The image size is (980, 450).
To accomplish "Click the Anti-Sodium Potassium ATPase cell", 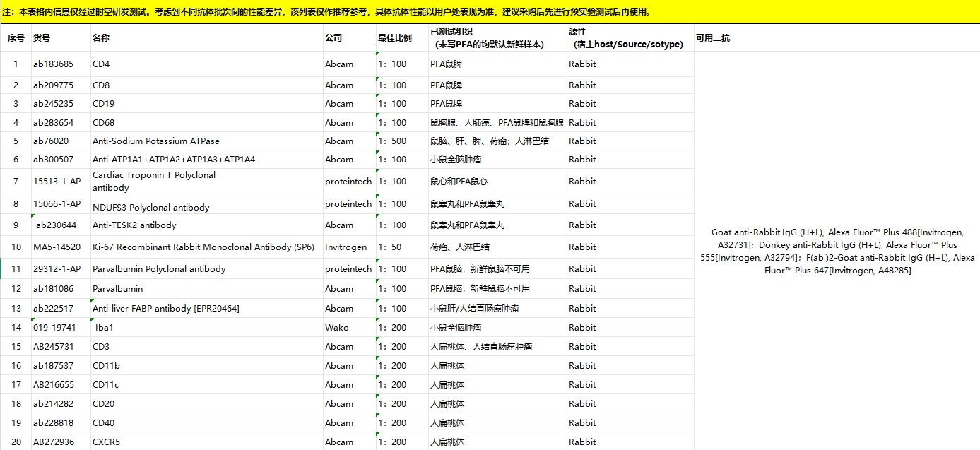I will (x=207, y=141).
